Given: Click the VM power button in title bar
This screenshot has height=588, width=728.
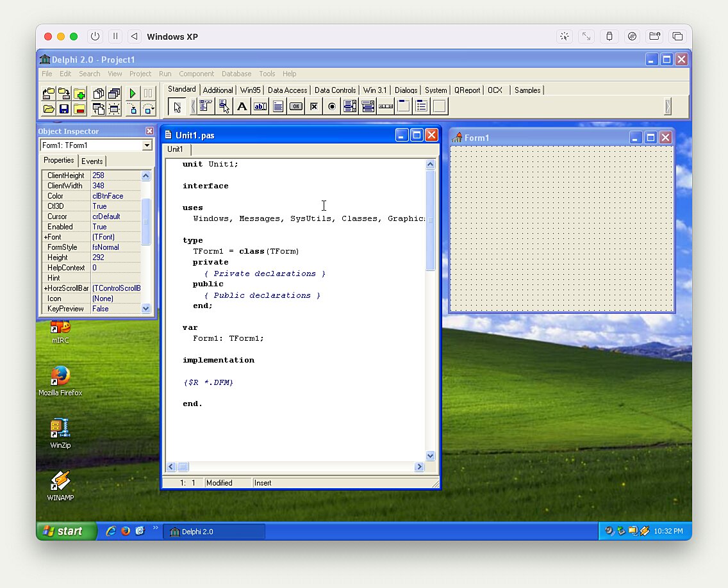Looking at the screenshot, I should click(95, 37).
